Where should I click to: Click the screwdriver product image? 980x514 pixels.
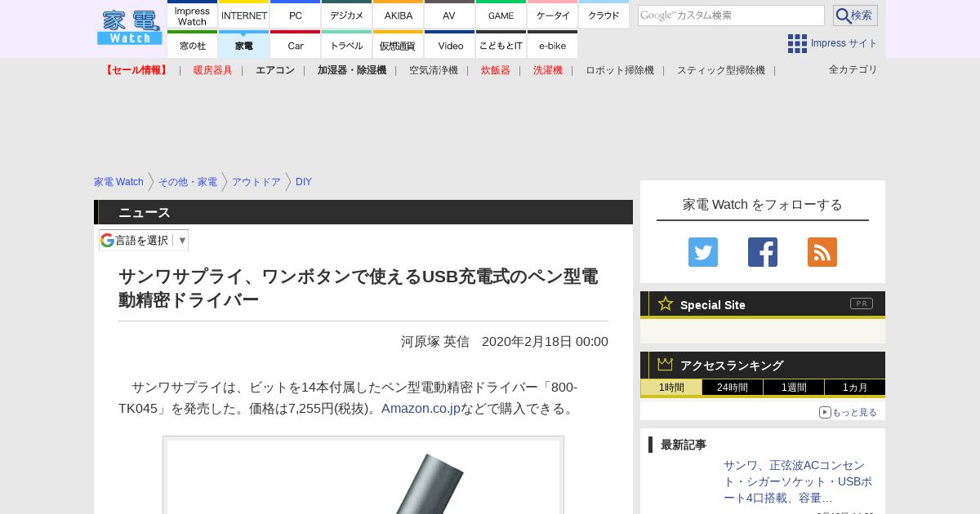point(363,476)
